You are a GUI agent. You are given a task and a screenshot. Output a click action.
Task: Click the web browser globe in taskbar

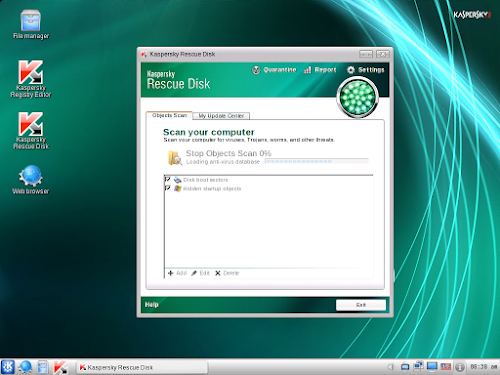25,367
